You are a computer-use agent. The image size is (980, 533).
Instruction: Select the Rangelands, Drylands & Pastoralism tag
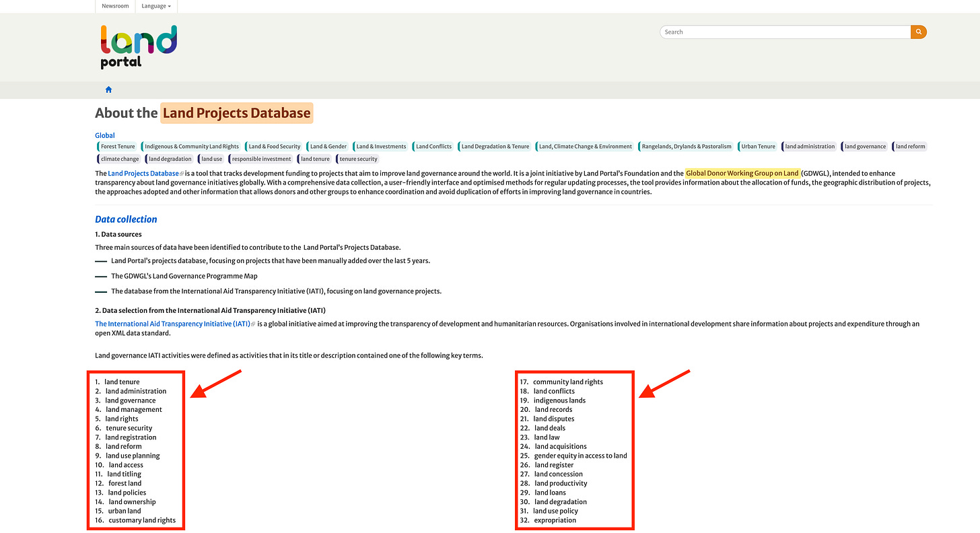tap(686, 146)
